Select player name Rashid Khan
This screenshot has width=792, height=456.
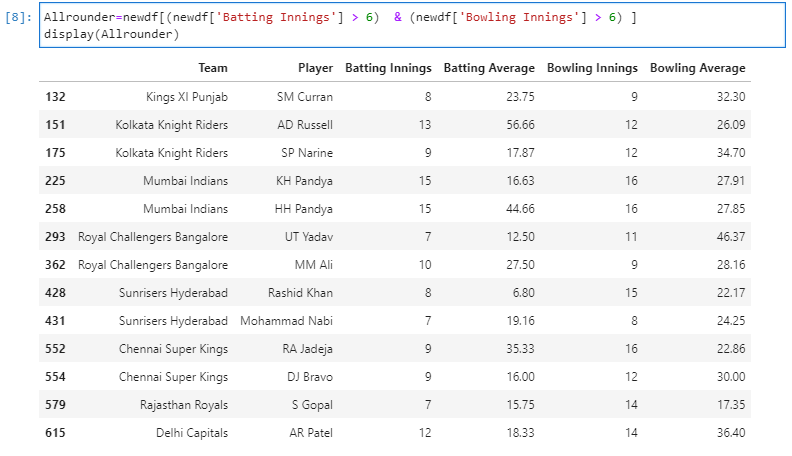(300, 293)
